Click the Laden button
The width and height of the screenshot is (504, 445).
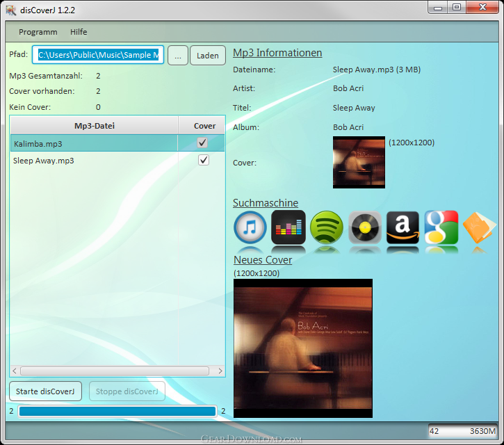click(208, 56)
